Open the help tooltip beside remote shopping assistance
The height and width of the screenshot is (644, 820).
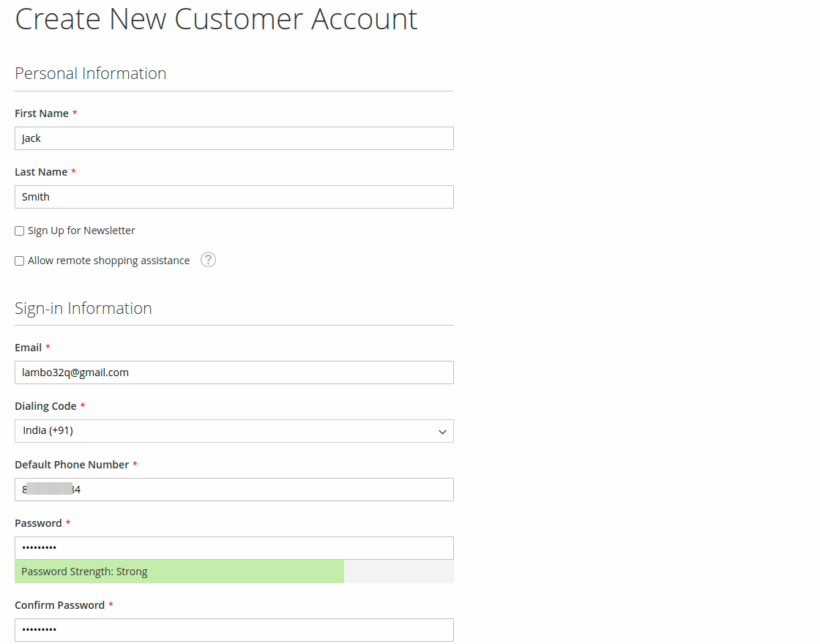208,260
